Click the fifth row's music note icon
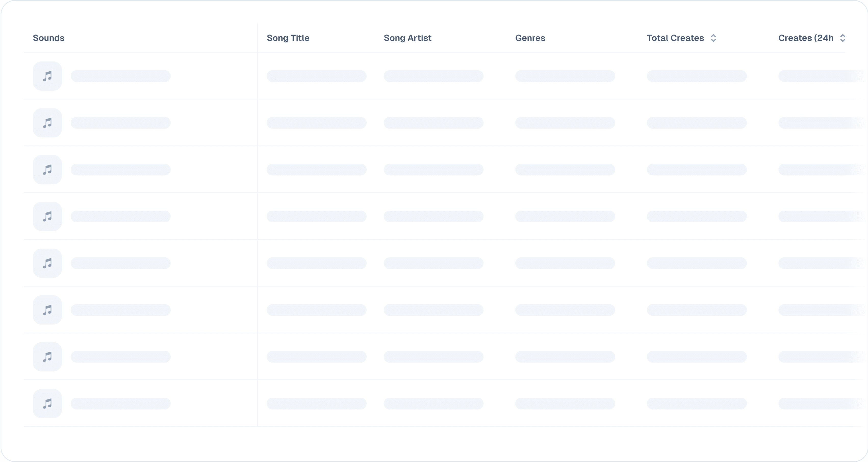 (x=47, y=263)
